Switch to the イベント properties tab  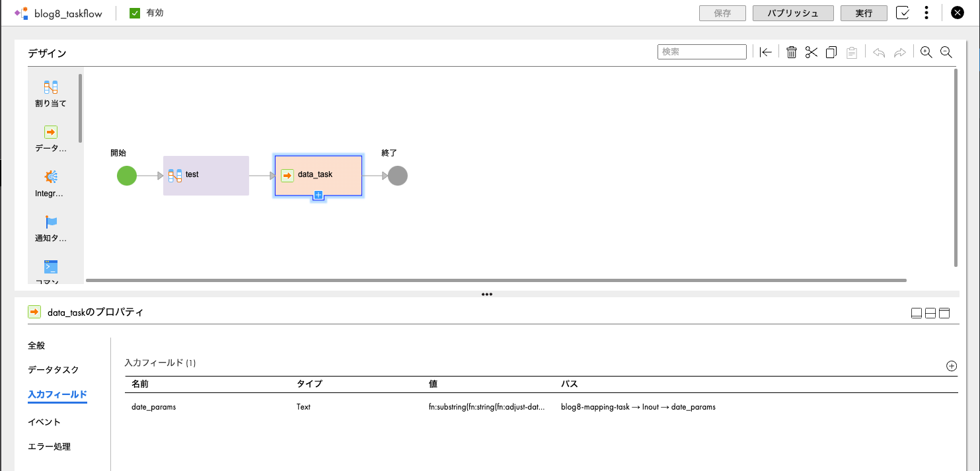point(44,421)
